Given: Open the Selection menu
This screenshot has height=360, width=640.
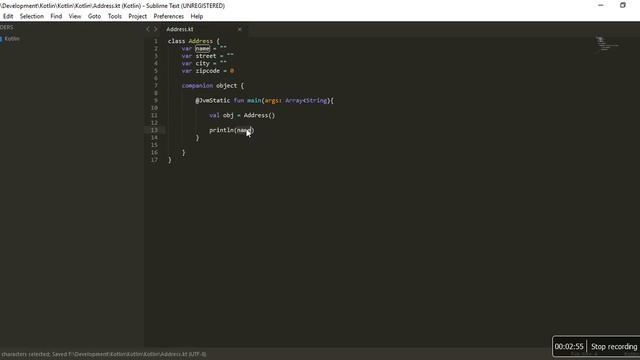Looking at the screenshot, I should (31, 16).
